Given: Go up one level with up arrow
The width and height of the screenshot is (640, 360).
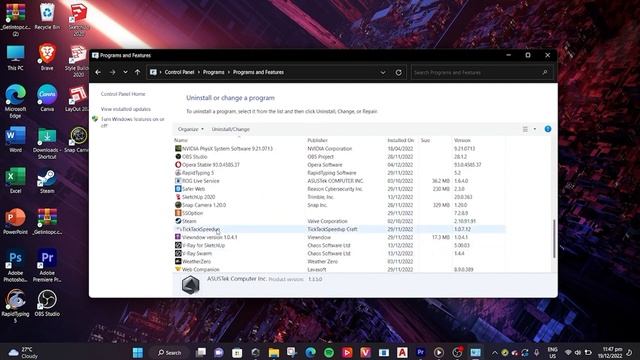Looking at the screenshot, I should point(138,72).
